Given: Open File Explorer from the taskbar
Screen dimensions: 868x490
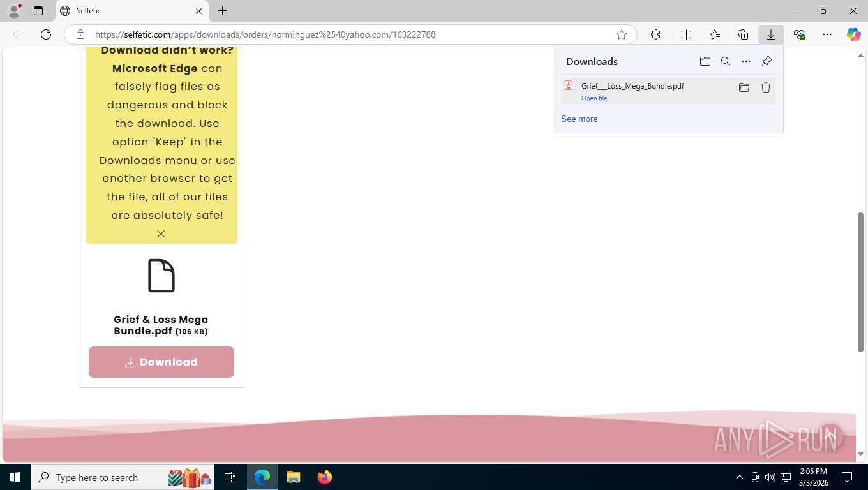Looking at the screenshot, I should click(293, 477).
